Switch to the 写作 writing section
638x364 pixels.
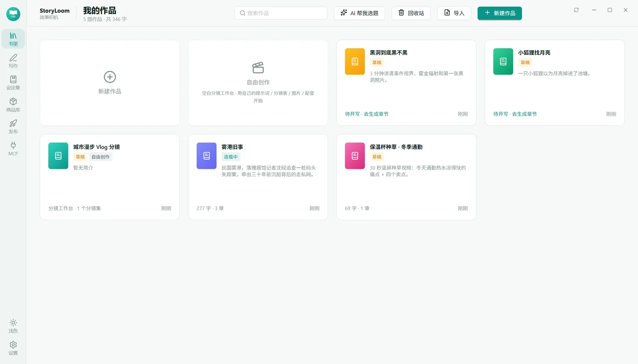[13, 61]
